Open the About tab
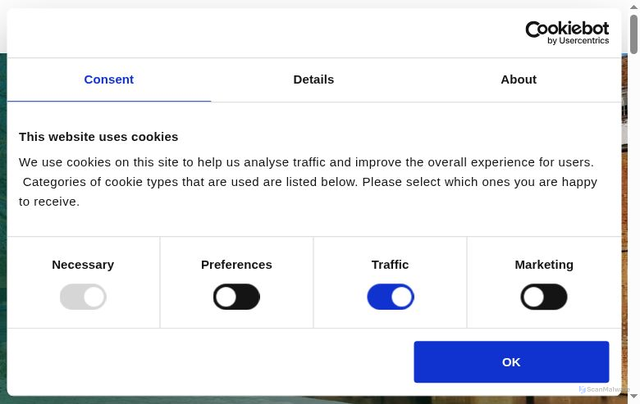640x404 pixels. (518, 80)
